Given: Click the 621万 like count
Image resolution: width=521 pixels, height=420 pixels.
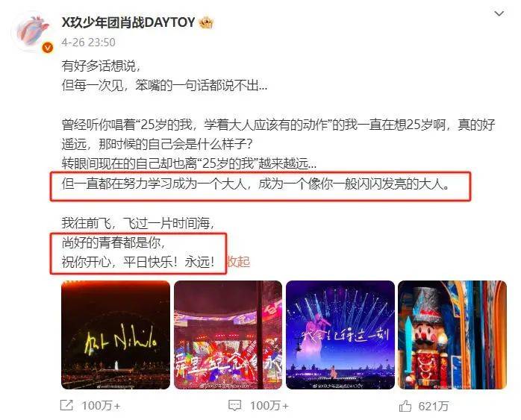Looking at the screenshot, I should tap(434, 406).
